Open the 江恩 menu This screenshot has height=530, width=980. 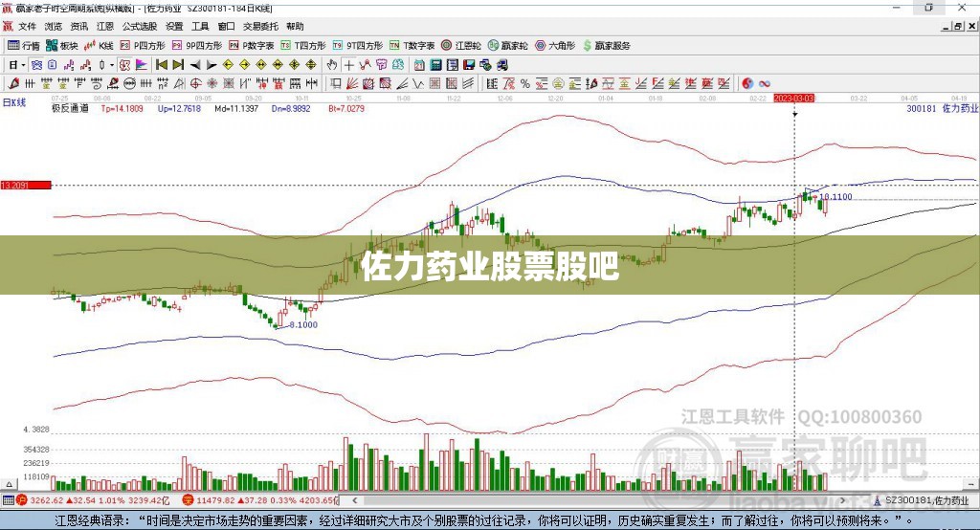coord(105,26)
